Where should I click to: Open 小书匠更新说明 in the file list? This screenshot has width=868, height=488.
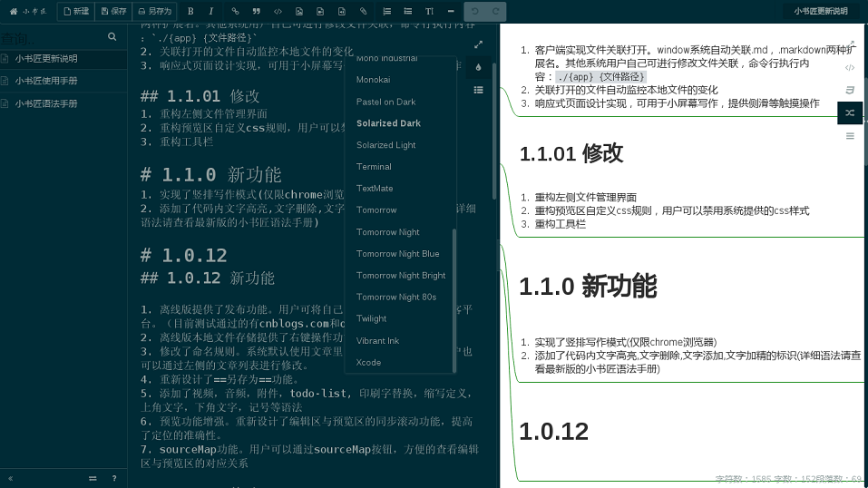[x=63, y=59]
